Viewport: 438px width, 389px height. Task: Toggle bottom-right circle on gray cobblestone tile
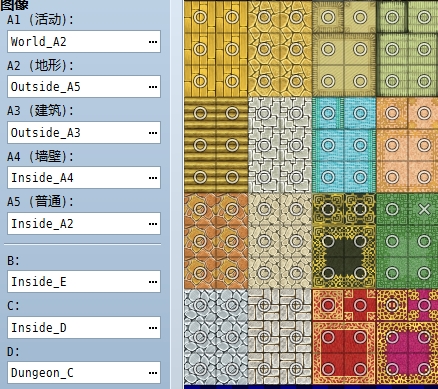[232, 369]
